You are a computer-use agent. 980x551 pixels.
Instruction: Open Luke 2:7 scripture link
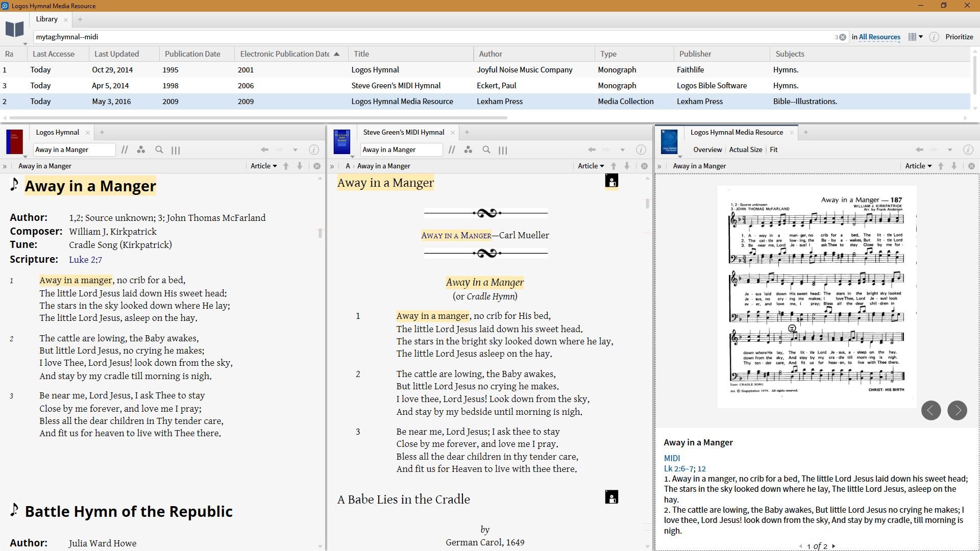[x=85, y=260]
